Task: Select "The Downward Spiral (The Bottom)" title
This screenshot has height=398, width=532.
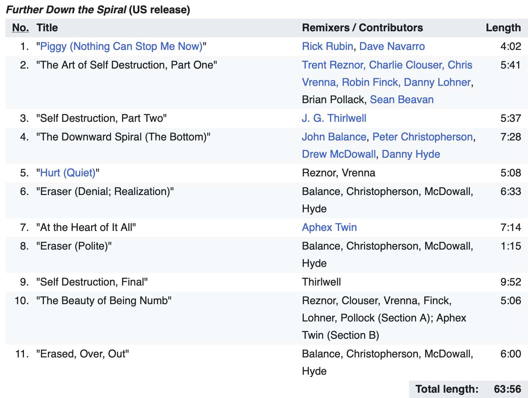Action: click(123, 137)
